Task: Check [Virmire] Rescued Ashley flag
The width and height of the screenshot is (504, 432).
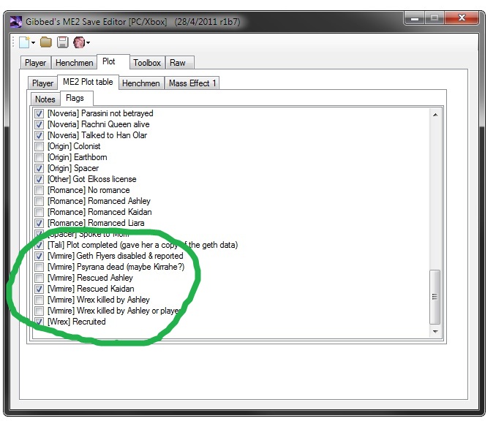Action: pos(40,278)
